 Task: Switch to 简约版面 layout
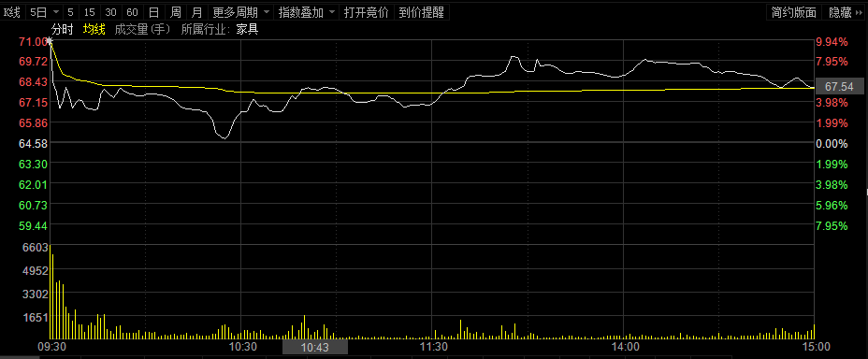pyautogui.click(x=794, y=12)
